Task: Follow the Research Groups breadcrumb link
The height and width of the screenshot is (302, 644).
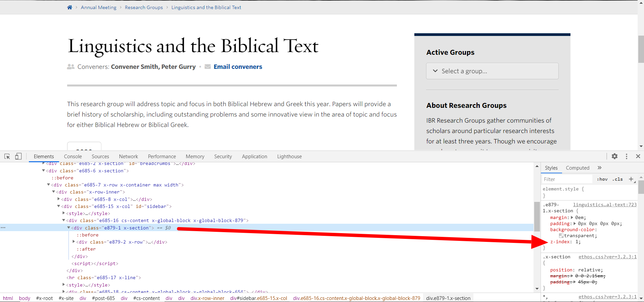Action: (x=144, y=7)
